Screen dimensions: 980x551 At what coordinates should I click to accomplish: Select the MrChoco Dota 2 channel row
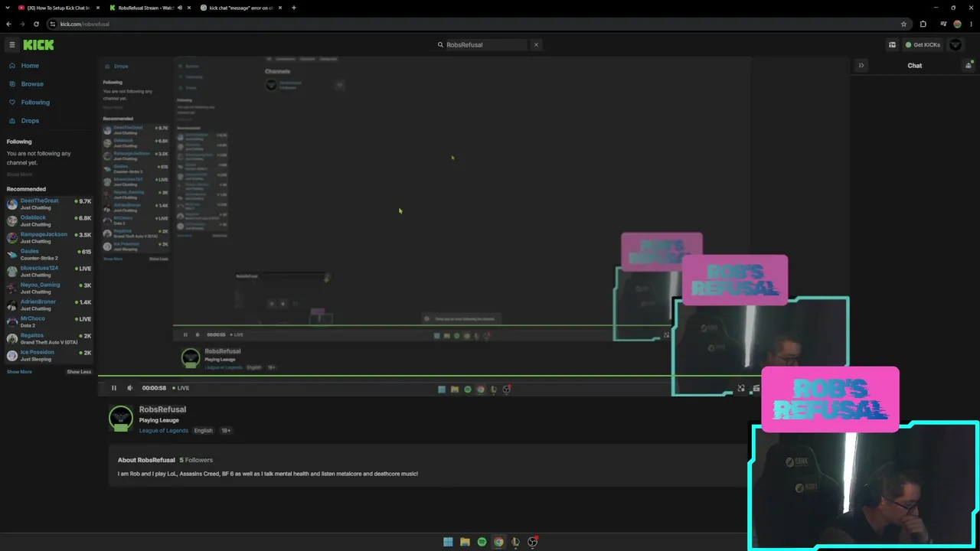48,321
